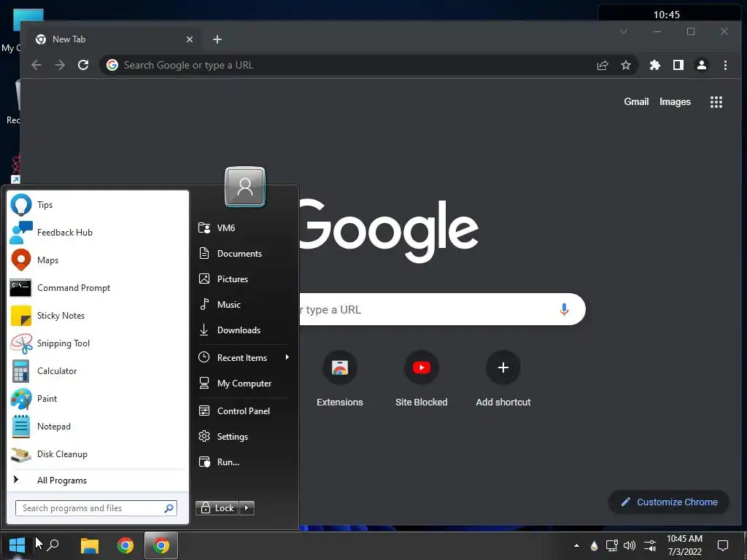Click the active Chrome taskbar icon
The height and width of the screenshot is (560, 747).
click(x=161, y=545)
